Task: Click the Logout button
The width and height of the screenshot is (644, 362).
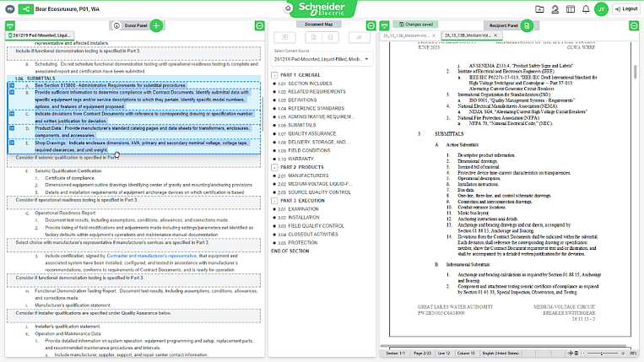Action: pyautogui.click(x=626, y=9)
